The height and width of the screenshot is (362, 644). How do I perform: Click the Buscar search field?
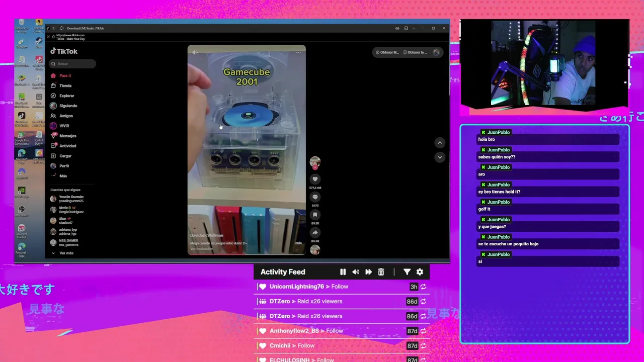pos(73,64)
